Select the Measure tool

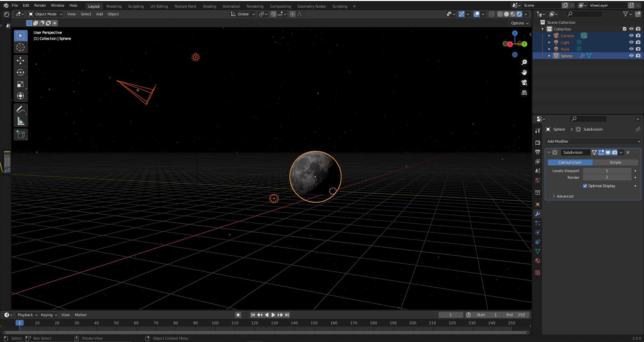[x=20, y=121]
